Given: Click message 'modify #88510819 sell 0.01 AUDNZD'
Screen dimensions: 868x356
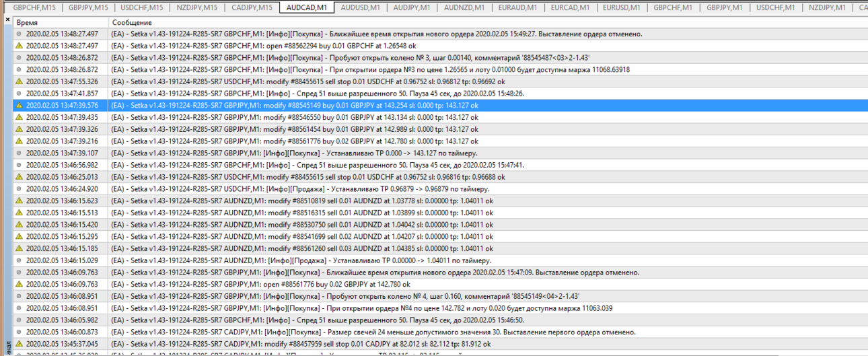Looking at the screenshot, I should point(302,201).
